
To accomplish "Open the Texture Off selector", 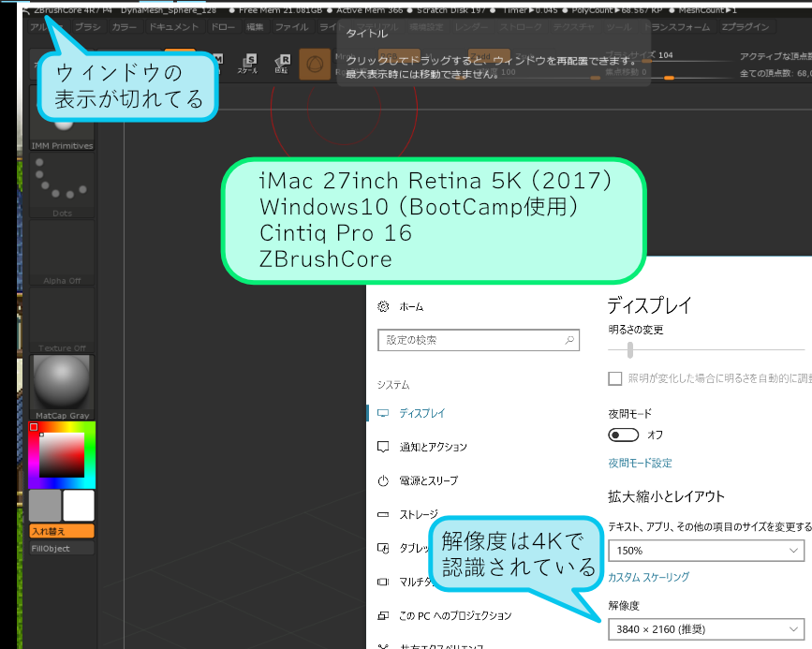I will click(x=62, y=320).
